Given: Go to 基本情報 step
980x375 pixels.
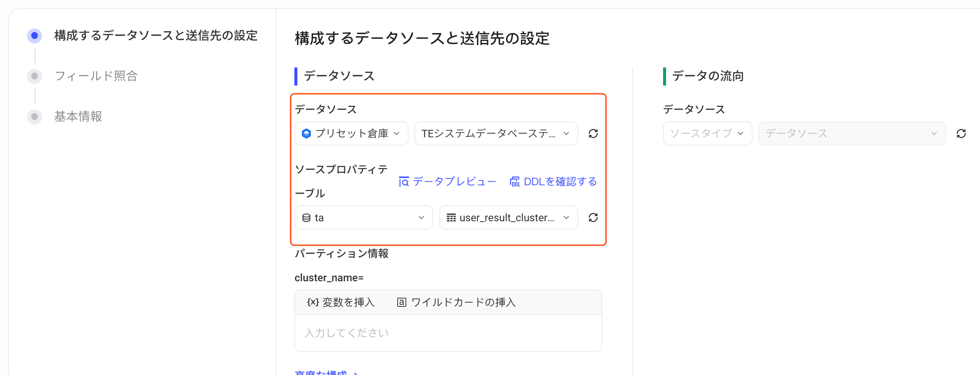Looking at the screenshot, I should [78, 116].
